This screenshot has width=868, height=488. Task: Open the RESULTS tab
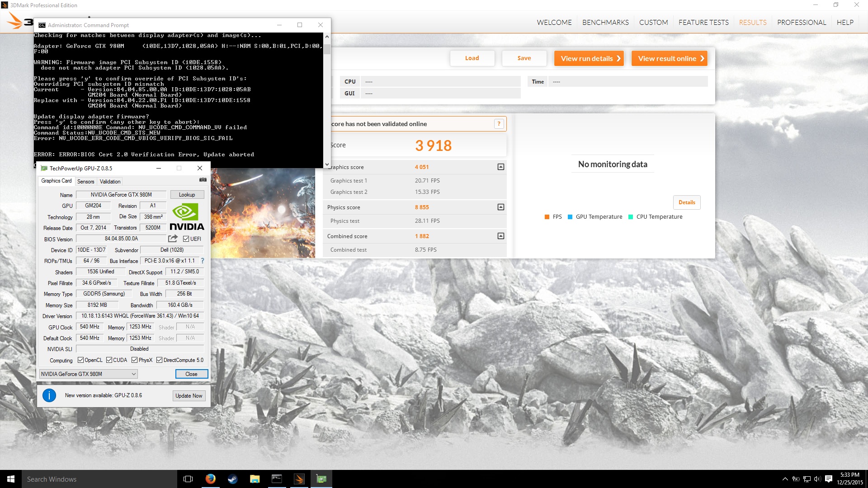click(753, 22)
